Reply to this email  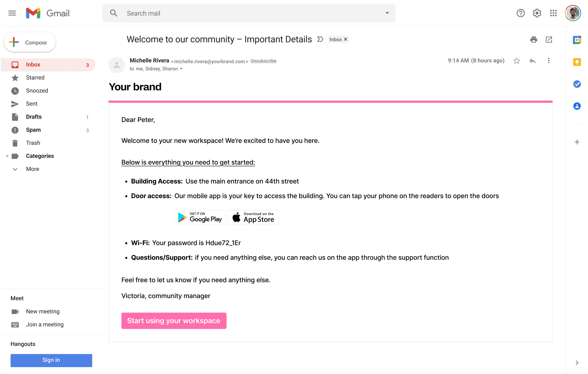(532, 61)
